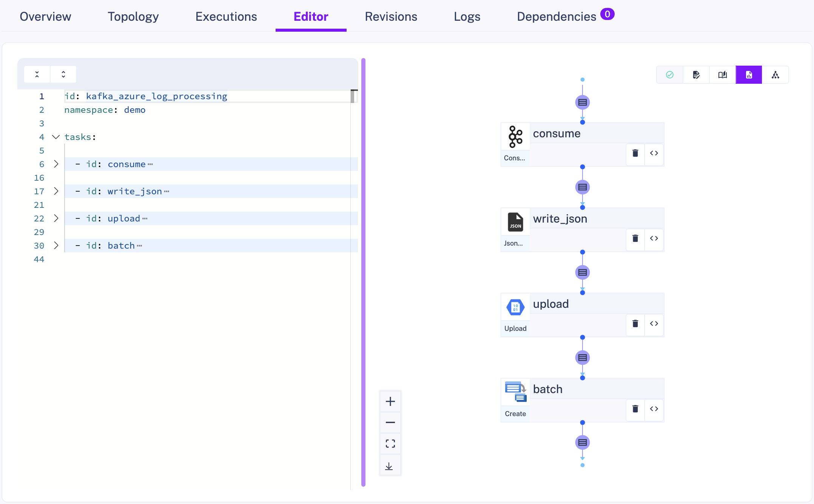
Task: Click the download icon below zoom controls
Action: 390,465
